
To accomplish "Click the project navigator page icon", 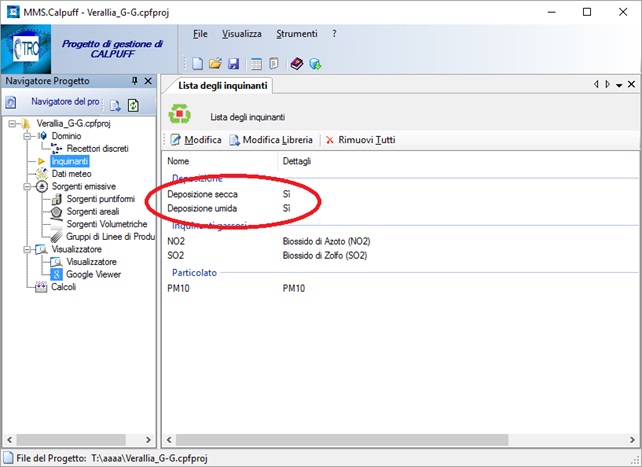I will click(x=11, y=102).
